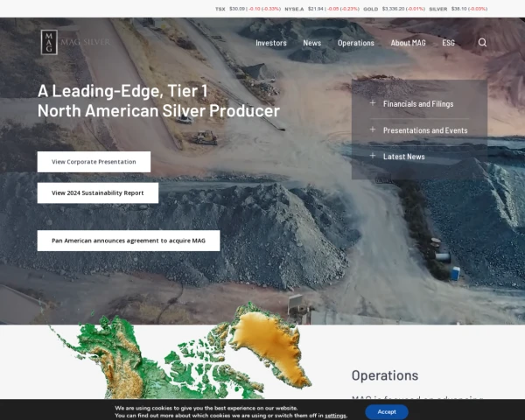Open Presentations and Events link
Screen dimensions: 525x420
(425, 130)
